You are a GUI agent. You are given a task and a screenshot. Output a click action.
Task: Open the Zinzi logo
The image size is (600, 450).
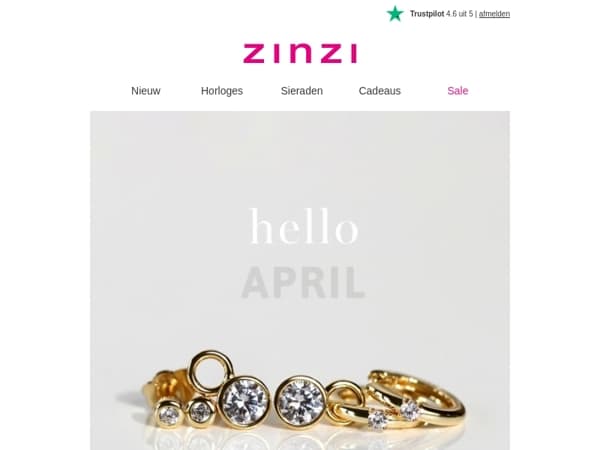click(x=300, y=53)
